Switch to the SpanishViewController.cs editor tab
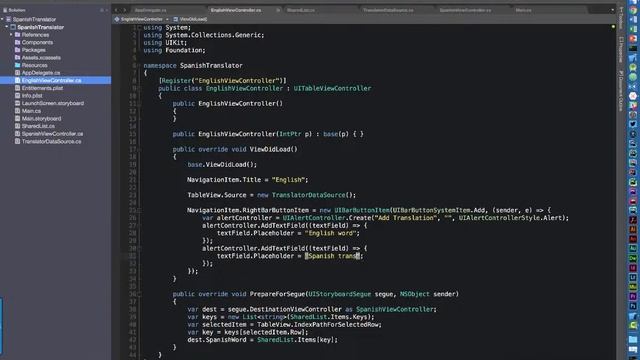Image resolution: width=640 pixels, height=360 pixels. pos(465,10)
